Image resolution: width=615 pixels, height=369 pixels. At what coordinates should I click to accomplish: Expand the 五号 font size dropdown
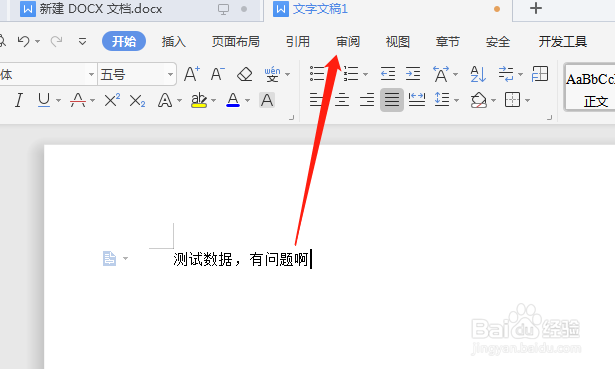[170, 74]
